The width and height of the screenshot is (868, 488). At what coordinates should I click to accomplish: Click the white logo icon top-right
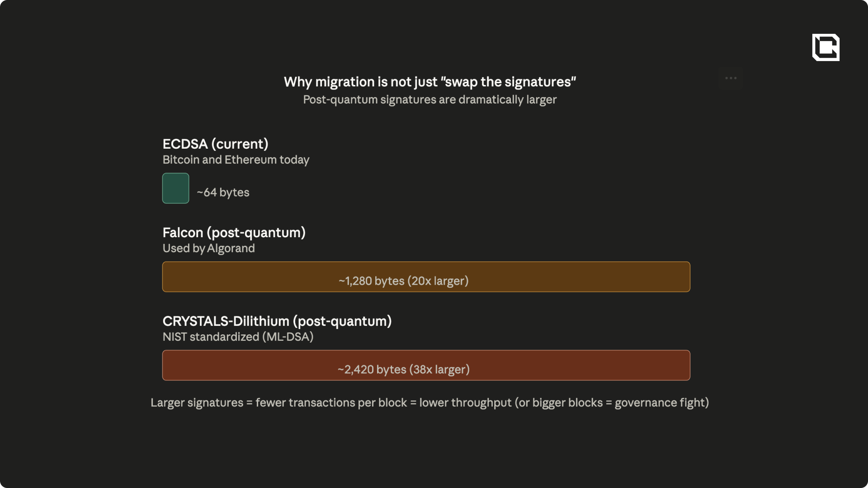click(826, 47)
